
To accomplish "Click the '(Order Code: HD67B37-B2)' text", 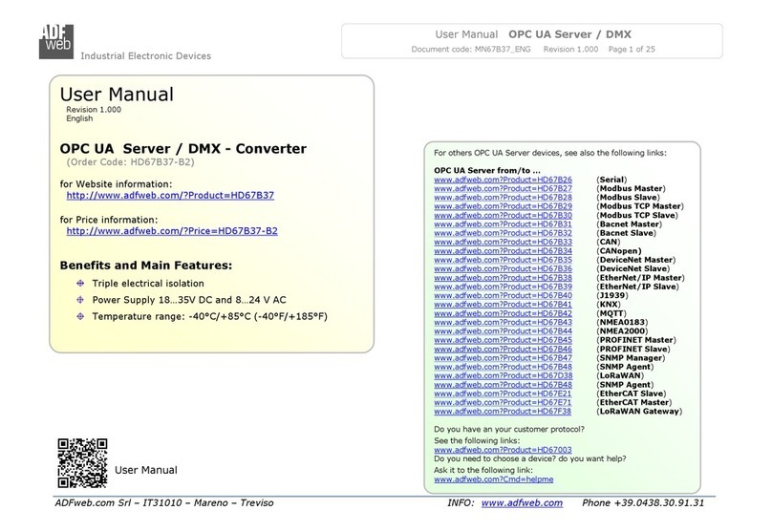I will coord(130,162).
